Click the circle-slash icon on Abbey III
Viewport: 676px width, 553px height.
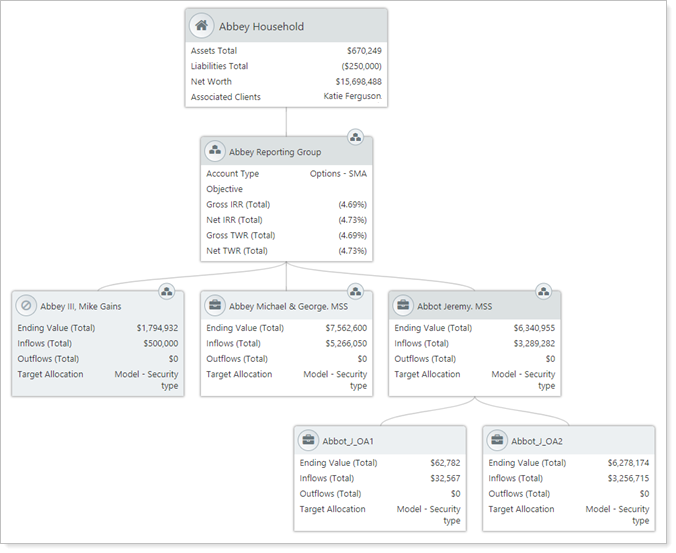pos(27,306)
